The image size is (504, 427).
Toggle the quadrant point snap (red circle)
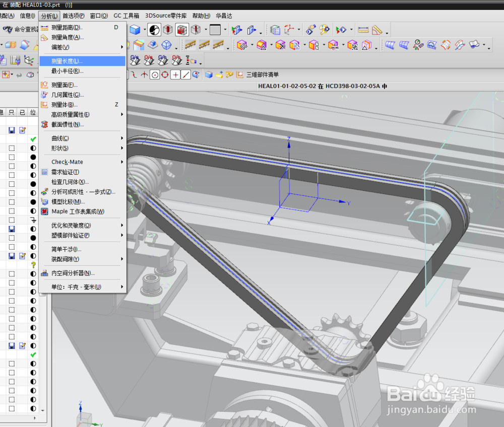coord(165,75)
